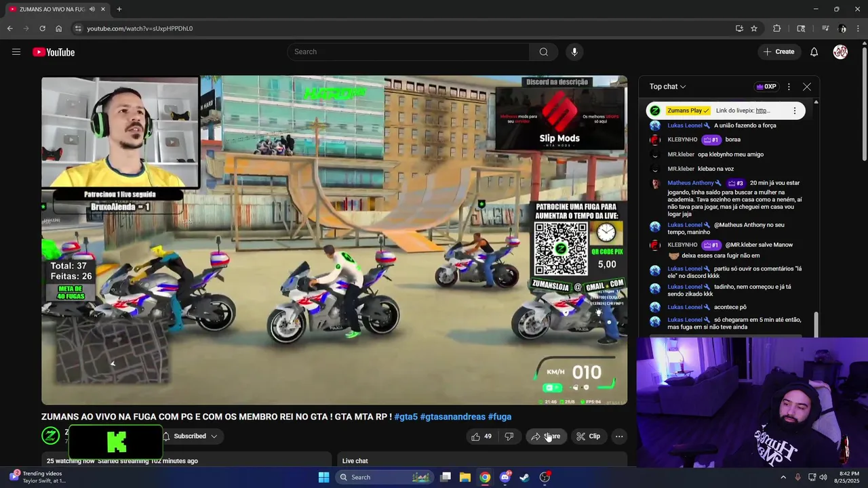The height and width of the screenshot is (488, 868).
Task: Open Chrome media controls icon
Action: coord(825,28)
